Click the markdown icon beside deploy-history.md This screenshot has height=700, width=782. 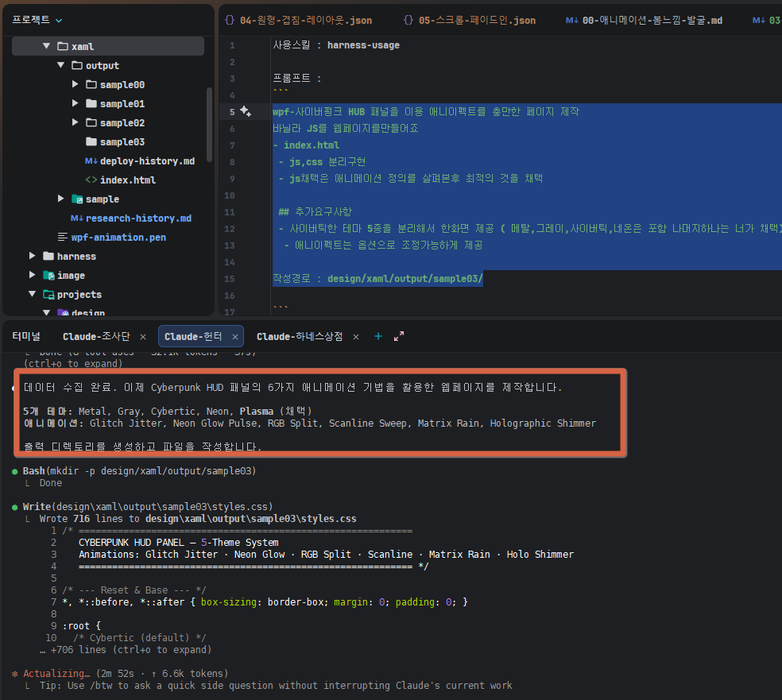91,161
